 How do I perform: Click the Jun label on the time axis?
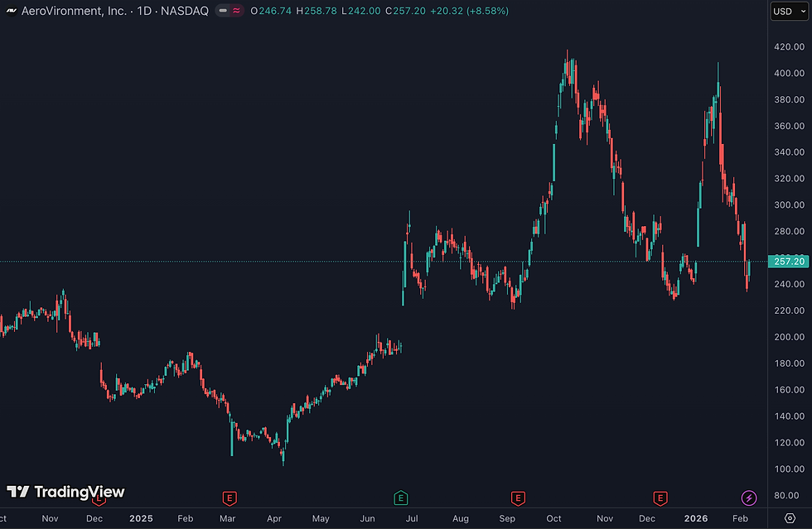tap(367, 518)
